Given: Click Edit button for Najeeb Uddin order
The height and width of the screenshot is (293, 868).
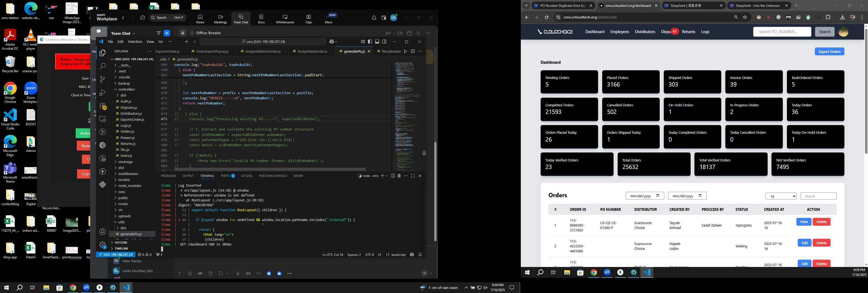Looking at the screenshot, I should 804,243.
